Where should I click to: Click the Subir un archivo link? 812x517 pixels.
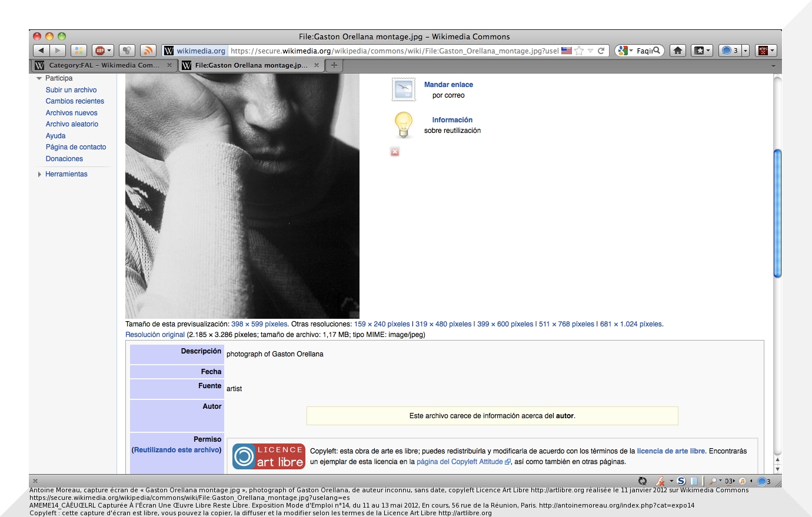(71, 90)
